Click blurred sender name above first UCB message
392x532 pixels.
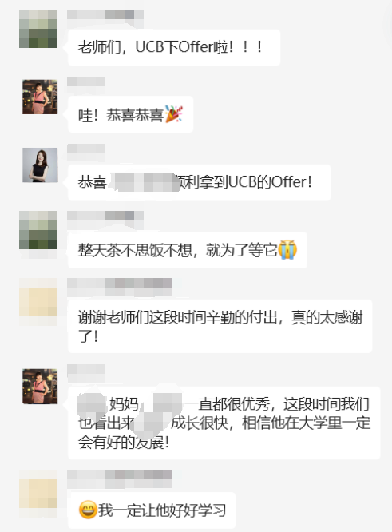pyautogui.click(x=105, y=15)
